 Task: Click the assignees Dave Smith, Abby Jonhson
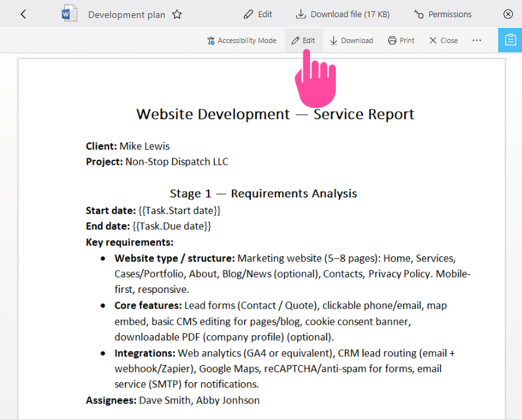point(199,400)
